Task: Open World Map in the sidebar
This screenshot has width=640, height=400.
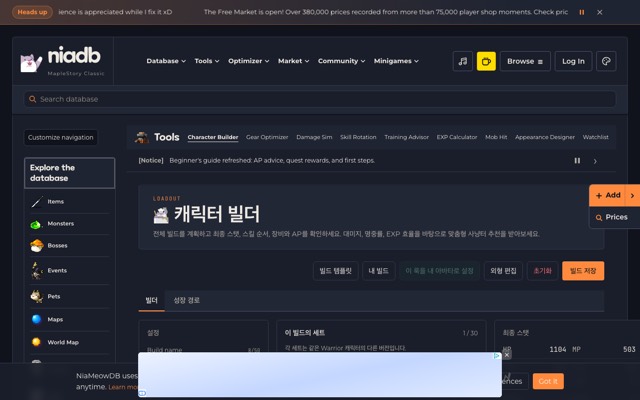Action: tap(69, 342)
